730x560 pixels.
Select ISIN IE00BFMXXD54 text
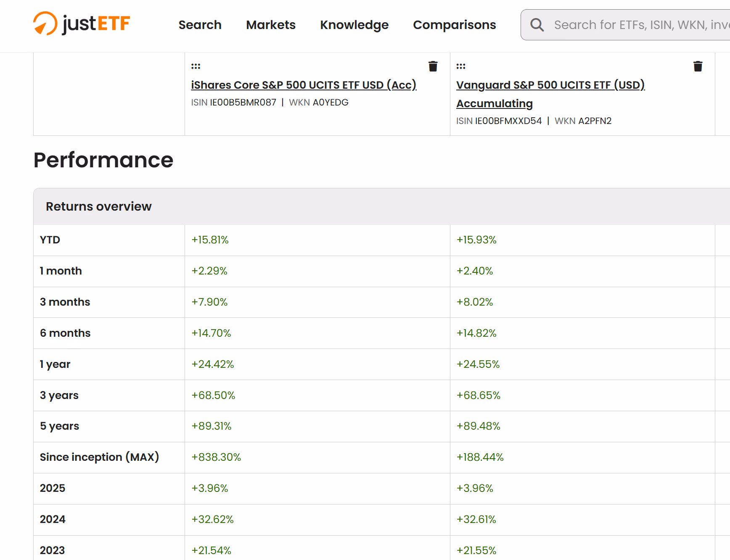tap(499, 121)
